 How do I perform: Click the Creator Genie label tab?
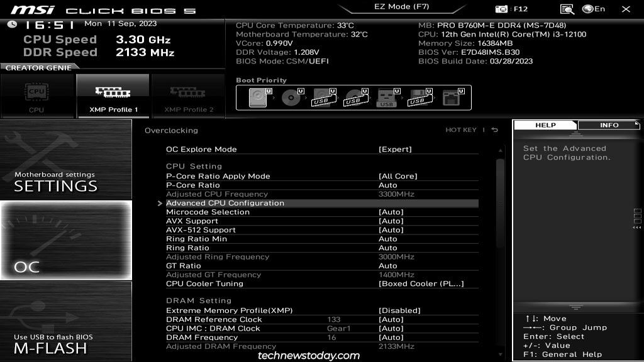(38, 68)
